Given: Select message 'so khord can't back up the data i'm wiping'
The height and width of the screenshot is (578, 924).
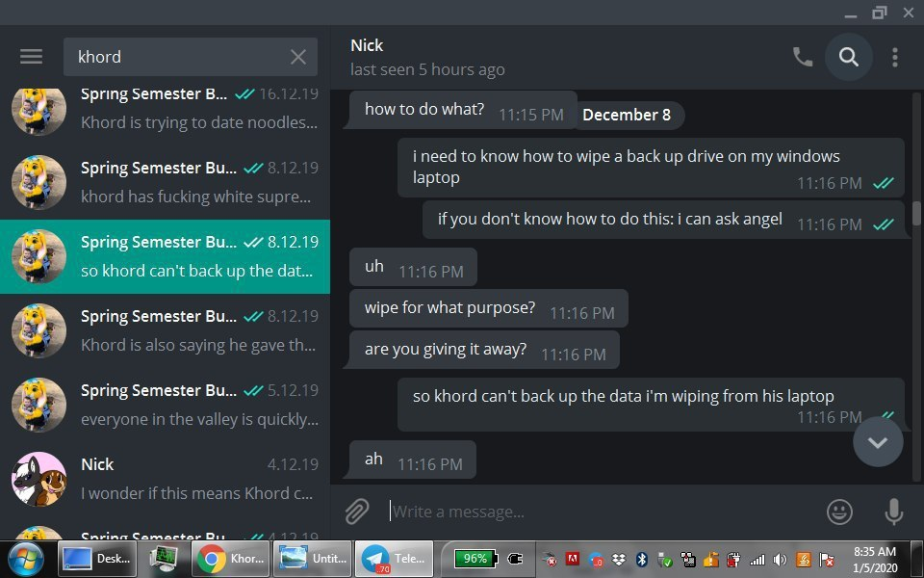Looking at the screenshot, I should [651, 405].
